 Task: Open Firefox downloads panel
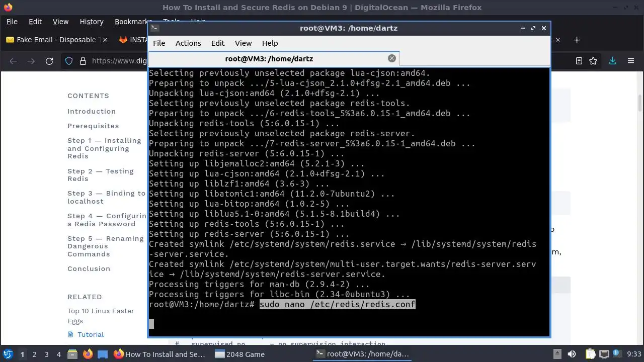pyautogui.click(x=612, y=61)
